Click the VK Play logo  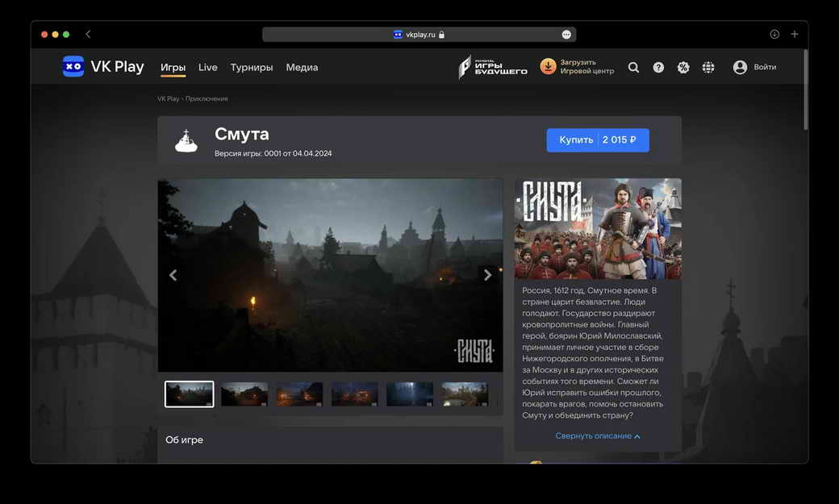[103, 67]
